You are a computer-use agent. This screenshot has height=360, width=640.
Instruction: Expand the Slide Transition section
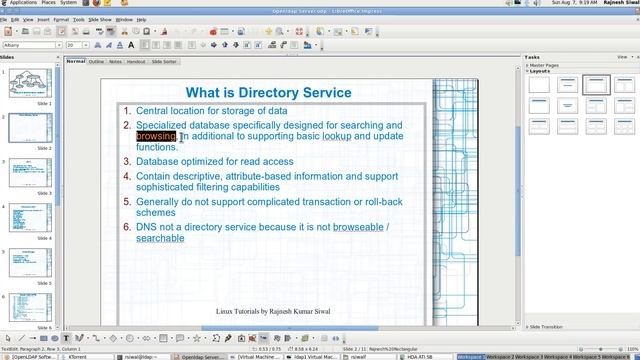tap(544, 327)
